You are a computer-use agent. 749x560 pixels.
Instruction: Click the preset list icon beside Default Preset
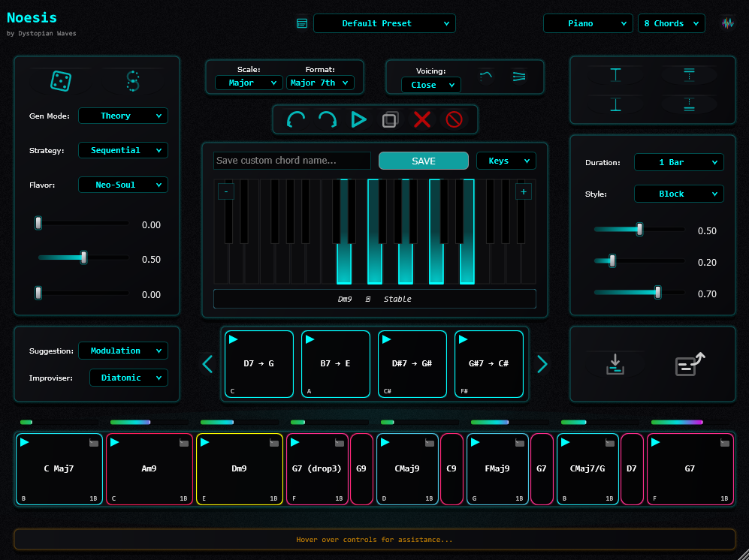click(x=302, y=23)
